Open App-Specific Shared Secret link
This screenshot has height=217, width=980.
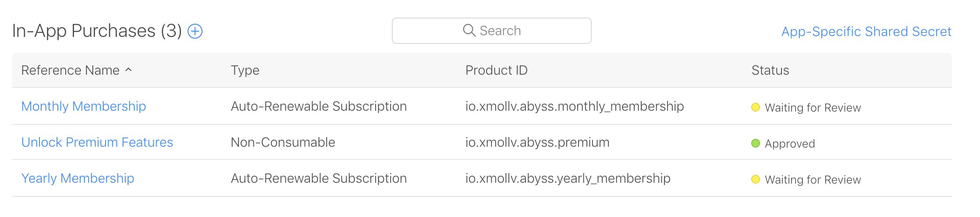(866, 32)
